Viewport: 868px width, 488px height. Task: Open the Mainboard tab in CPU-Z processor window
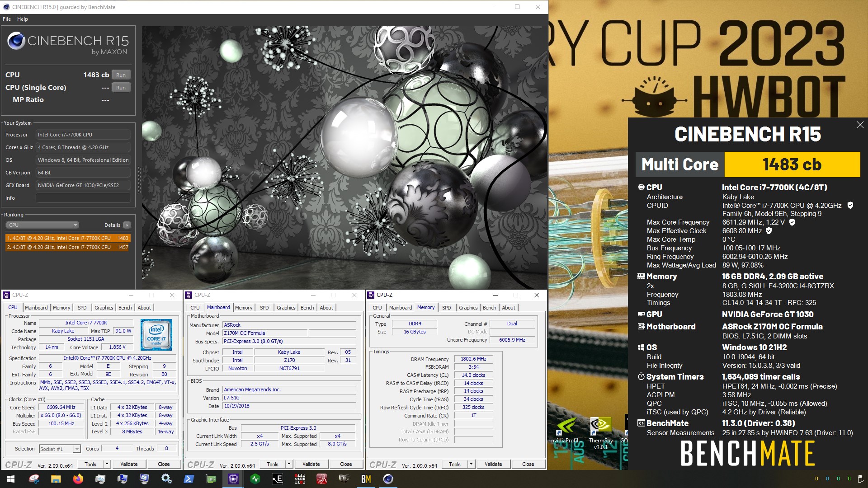pyautogui.click(x=36, y=308)
